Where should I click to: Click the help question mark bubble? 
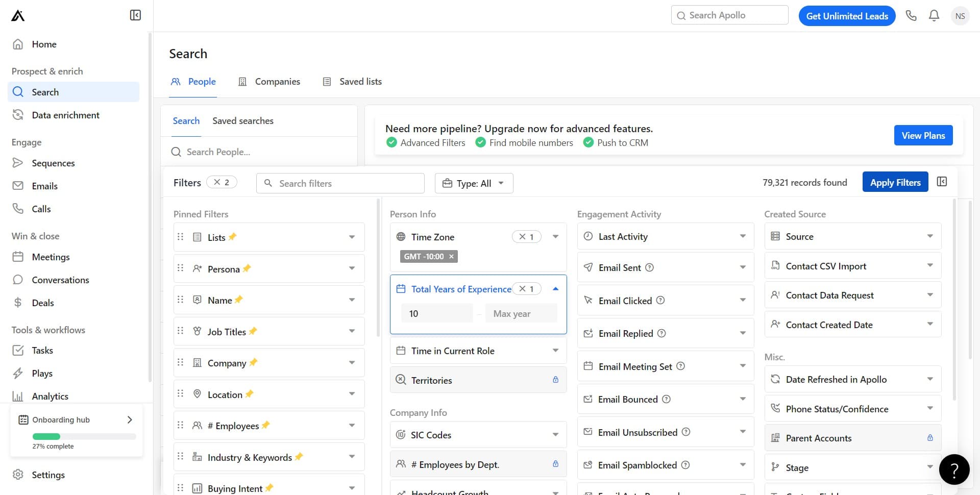954,469
